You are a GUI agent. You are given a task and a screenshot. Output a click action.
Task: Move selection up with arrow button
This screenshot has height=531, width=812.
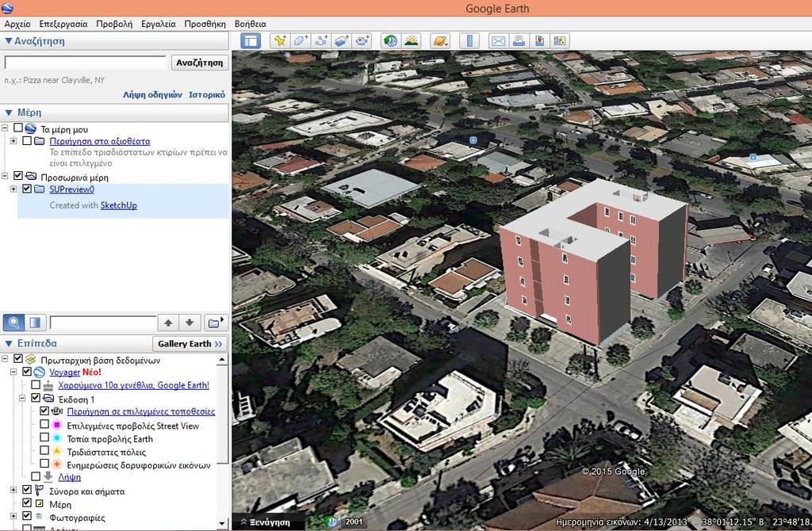(168, 323)
